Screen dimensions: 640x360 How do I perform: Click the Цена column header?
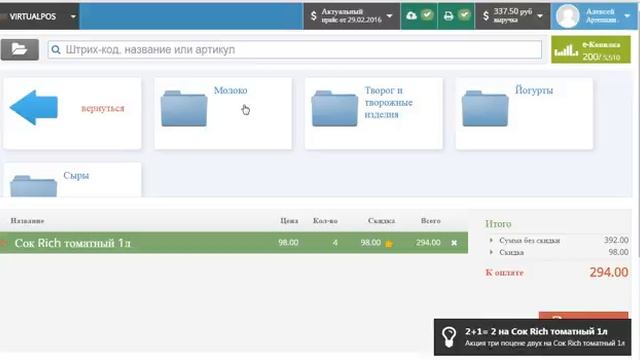click(x=289, y=221)
